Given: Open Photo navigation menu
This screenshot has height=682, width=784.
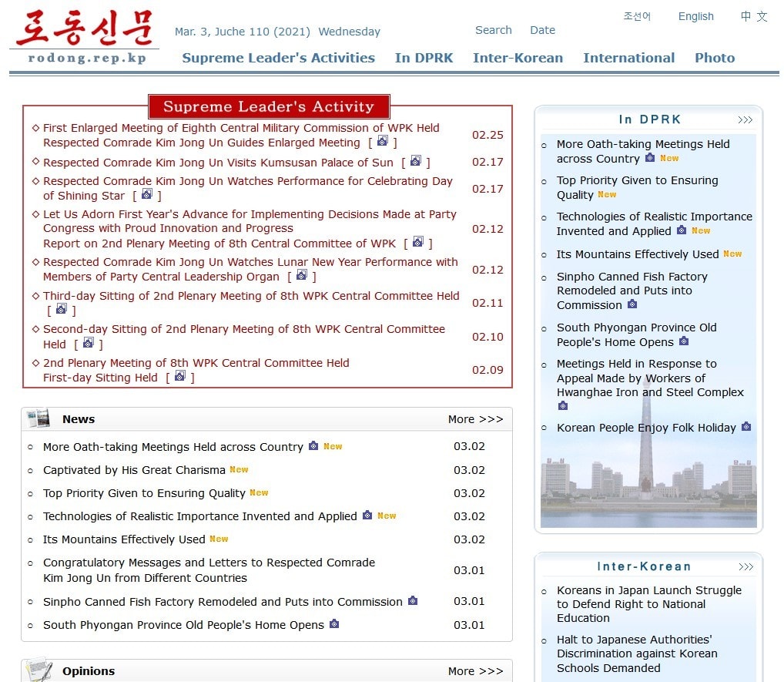Looking at the screenshot, I should click(x=715, y=58).
